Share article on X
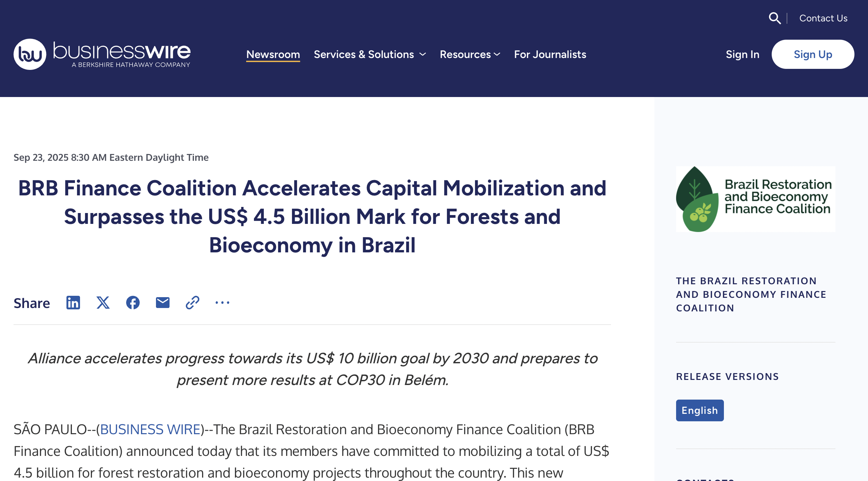This screenshot has height=481, width=868. (x=103, y=303)
